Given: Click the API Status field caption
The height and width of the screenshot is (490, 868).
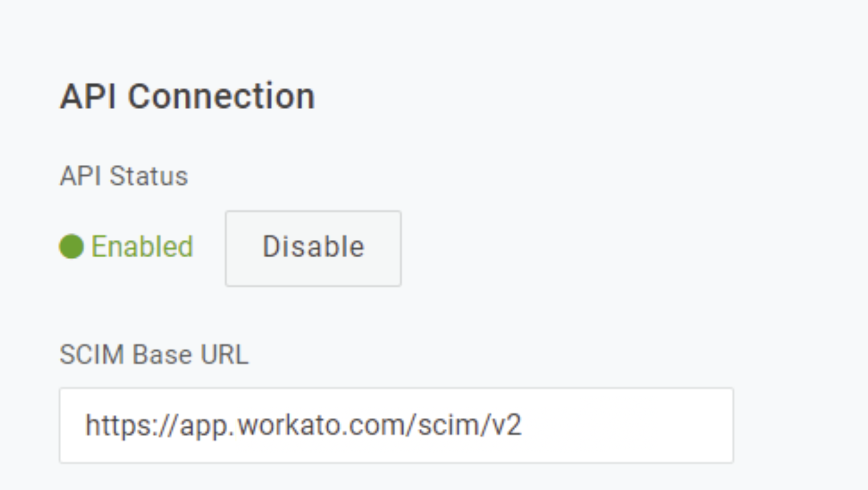Looking at the screenshot, I should (x=124, y=176).
